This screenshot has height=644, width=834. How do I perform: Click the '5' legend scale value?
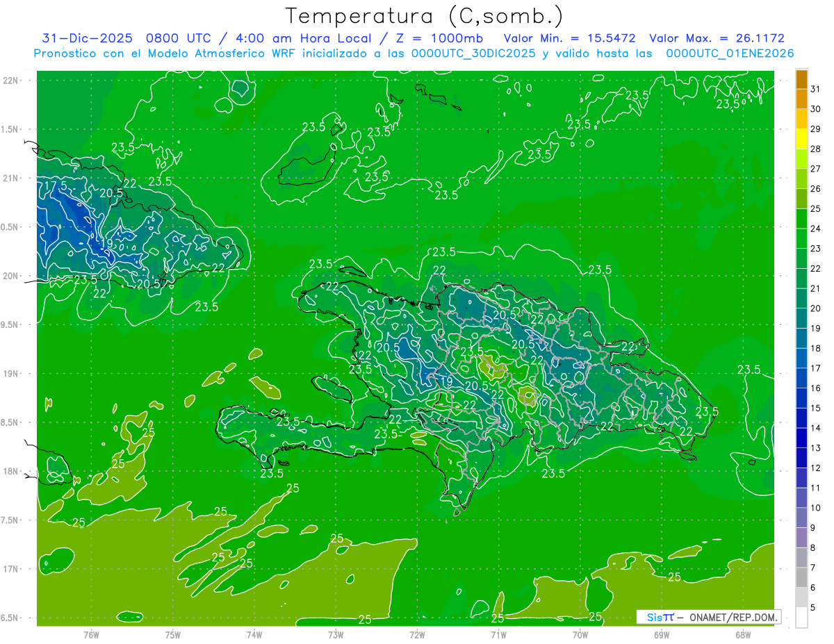[x=812, y=608]
